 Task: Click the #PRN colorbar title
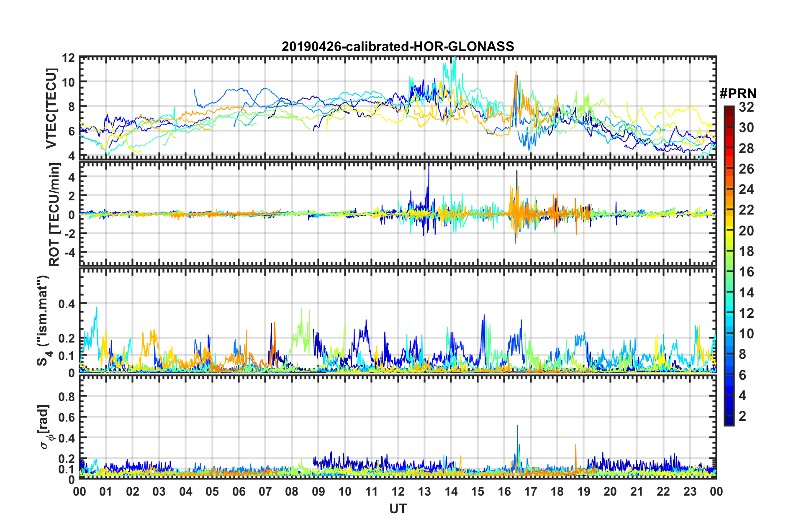tap(738, 94)
